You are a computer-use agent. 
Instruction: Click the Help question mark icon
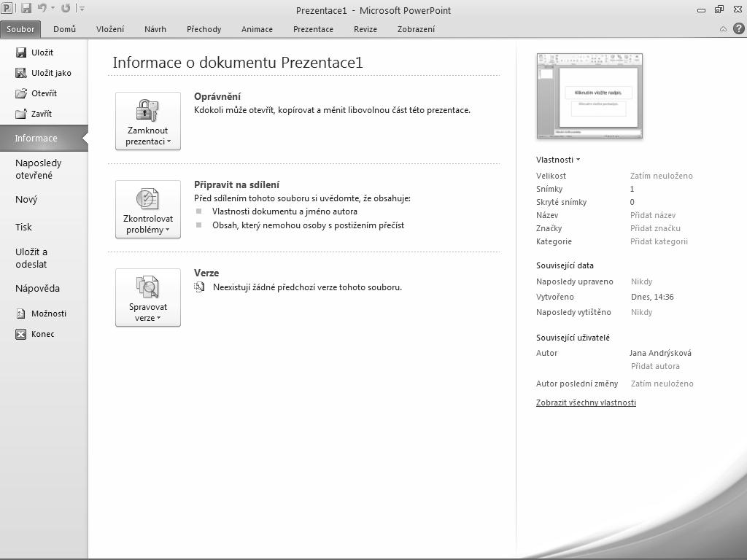[x=738, y=29]
